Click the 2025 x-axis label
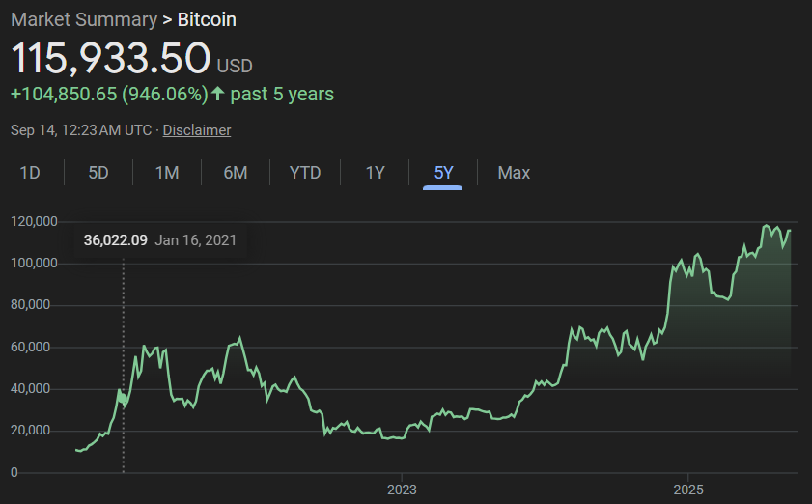Image resolution: width=812 pixels, height=504 pixels. coord(688,490)
